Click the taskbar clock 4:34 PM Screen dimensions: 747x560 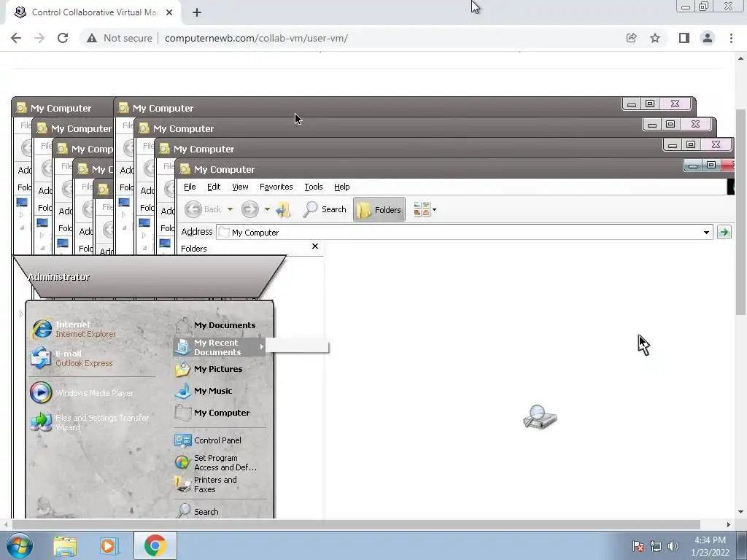710,540
